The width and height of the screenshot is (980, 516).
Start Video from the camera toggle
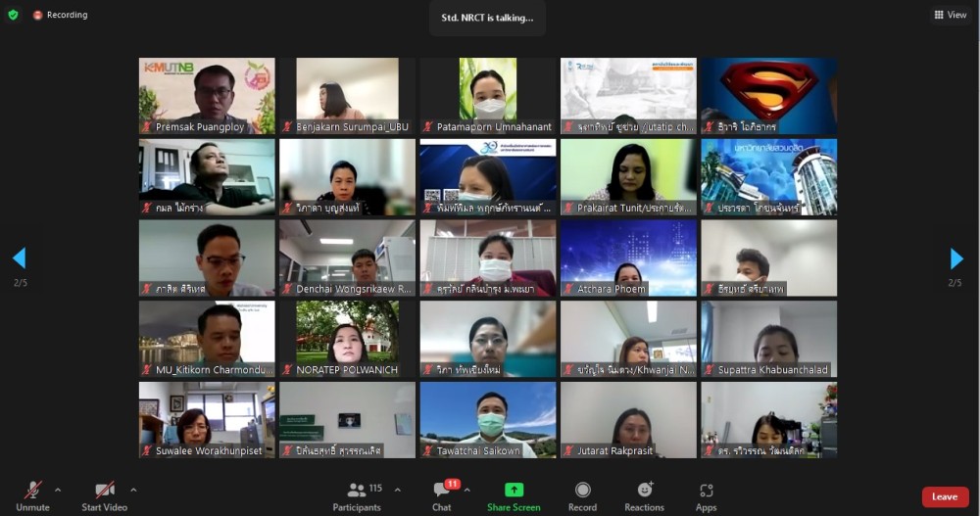click(x=105, y=491)
